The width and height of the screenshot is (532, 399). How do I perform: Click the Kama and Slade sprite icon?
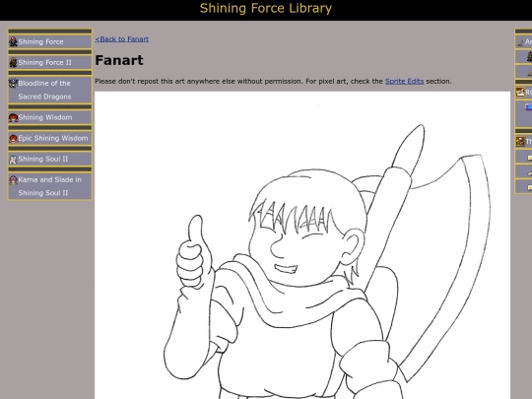13,180
